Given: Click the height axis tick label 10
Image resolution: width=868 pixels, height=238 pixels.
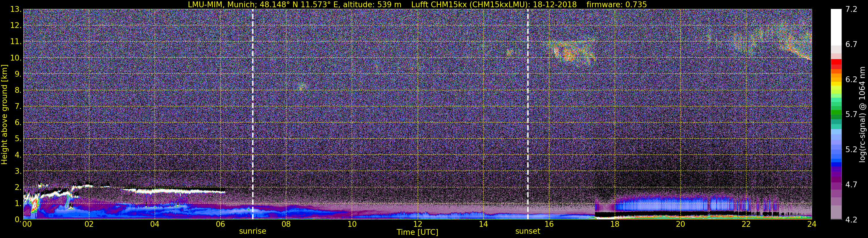Looking at the screenshot, I should [16, 58].
